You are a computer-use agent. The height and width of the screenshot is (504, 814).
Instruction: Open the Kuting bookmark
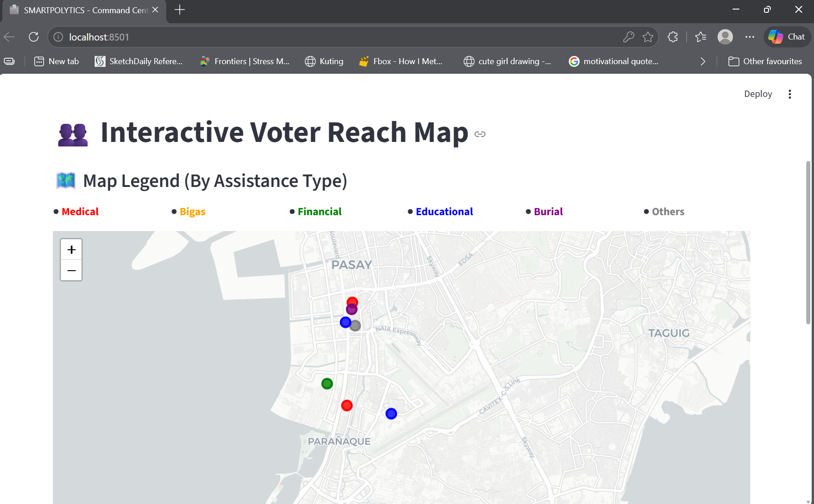pyautogui.click(x=324, y=61)
